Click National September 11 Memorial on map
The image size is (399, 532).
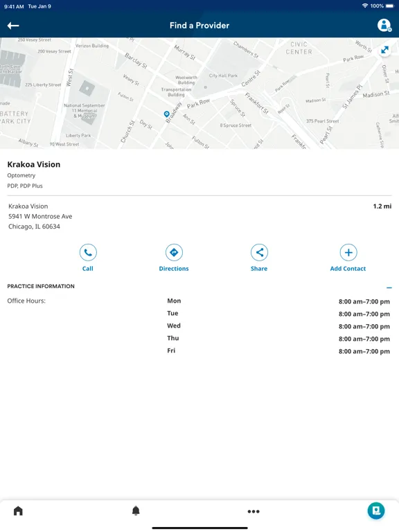tap(84, 111)
